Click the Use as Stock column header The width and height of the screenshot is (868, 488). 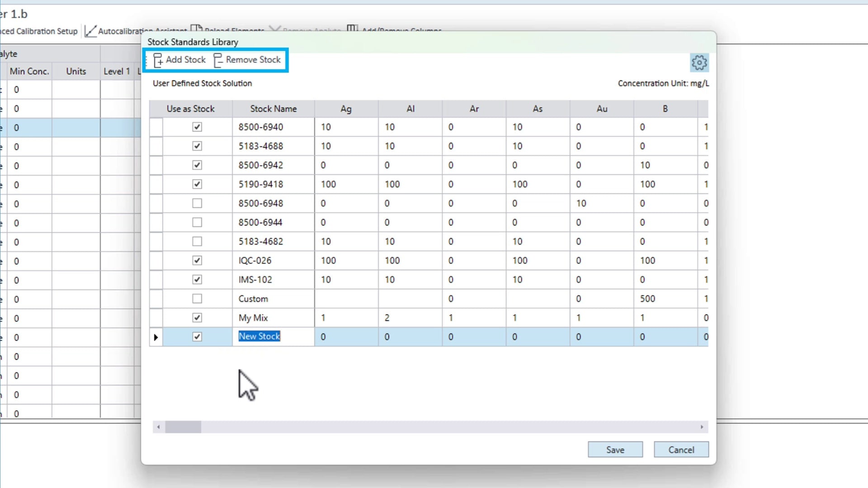pos(190,109)
